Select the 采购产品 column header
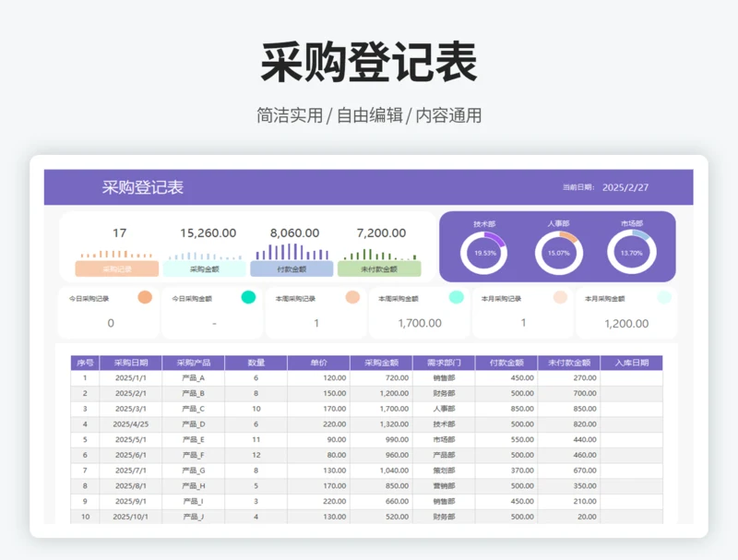 coord(194,363)
